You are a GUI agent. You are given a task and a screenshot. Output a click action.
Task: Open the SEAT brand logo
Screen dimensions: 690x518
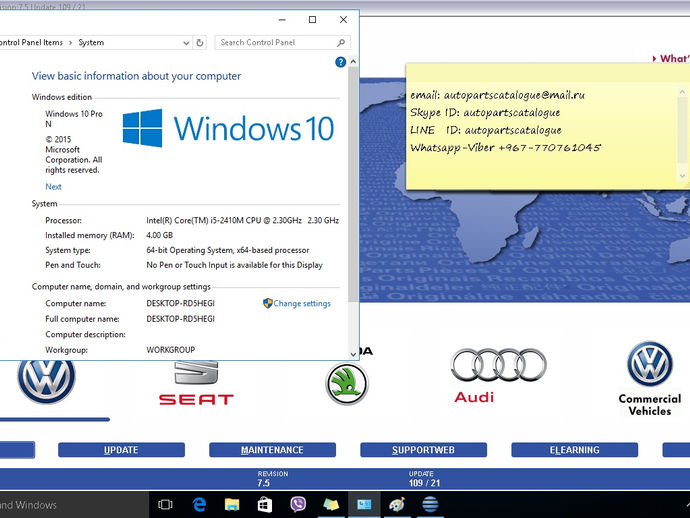tap(196, 383)
